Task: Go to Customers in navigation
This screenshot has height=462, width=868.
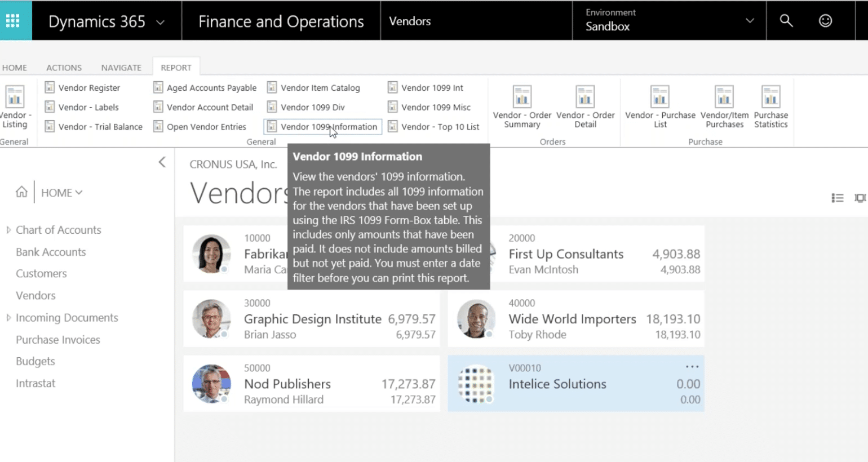Action: click(x=41, y=273)
